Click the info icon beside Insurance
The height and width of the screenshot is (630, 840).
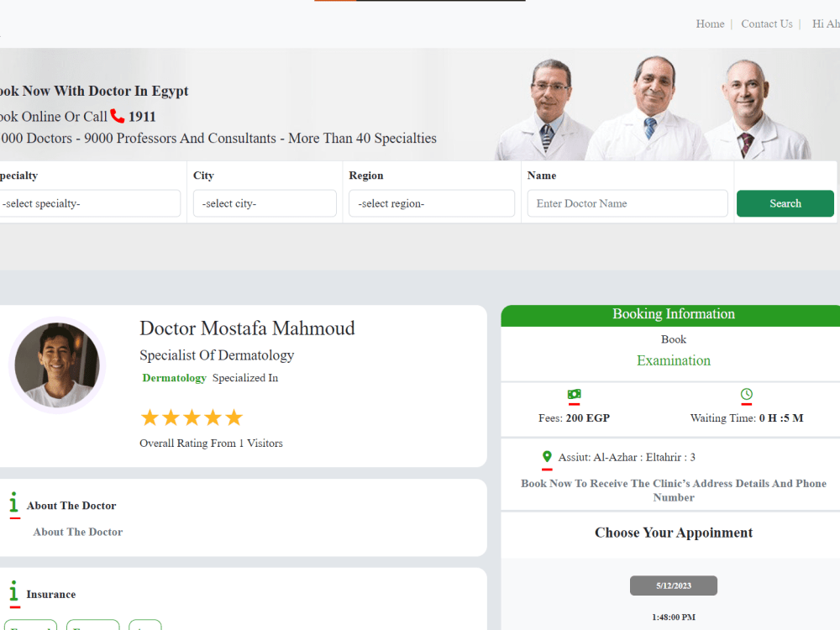coord(14,591)
